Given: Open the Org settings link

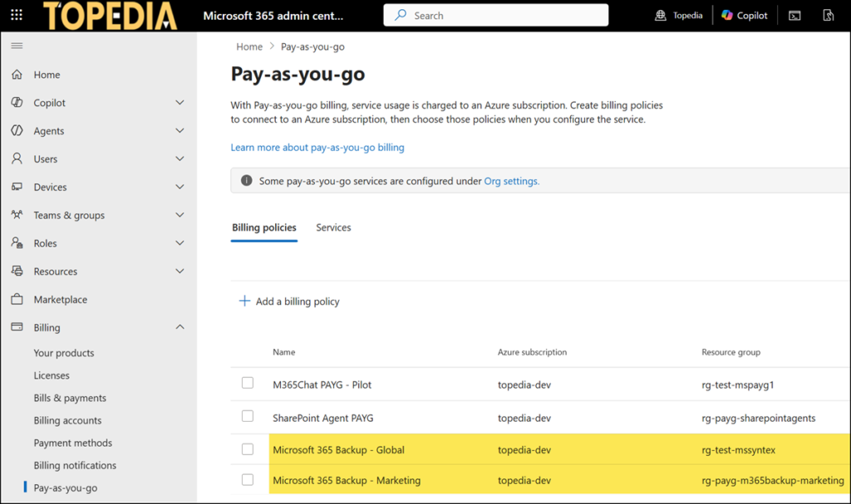Looking at the screenshot, I should [x=511, y=181].
